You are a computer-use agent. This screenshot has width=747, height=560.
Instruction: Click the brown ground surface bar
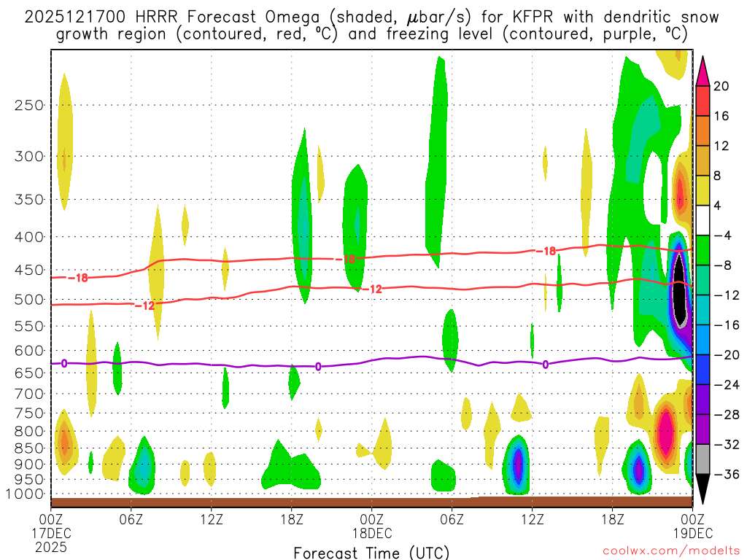coord(371,502)
